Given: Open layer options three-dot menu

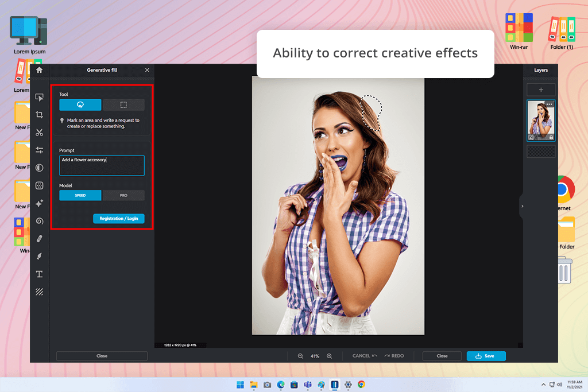Looking at the screenshot, I should pyautogui.click(x=550, y=104).
